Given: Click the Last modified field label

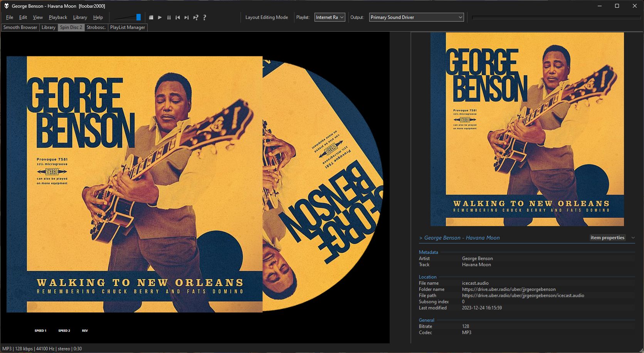Looking at the screenshot, I should click(x=432, y=308).
